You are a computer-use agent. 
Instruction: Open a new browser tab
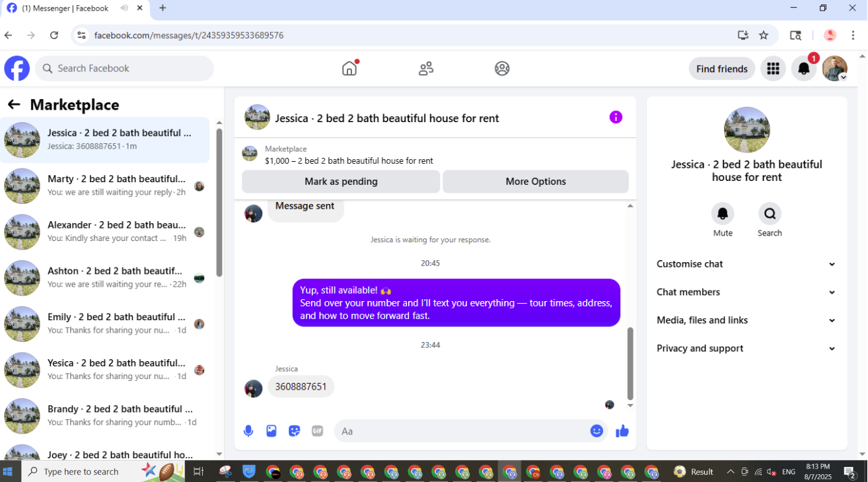163,8
